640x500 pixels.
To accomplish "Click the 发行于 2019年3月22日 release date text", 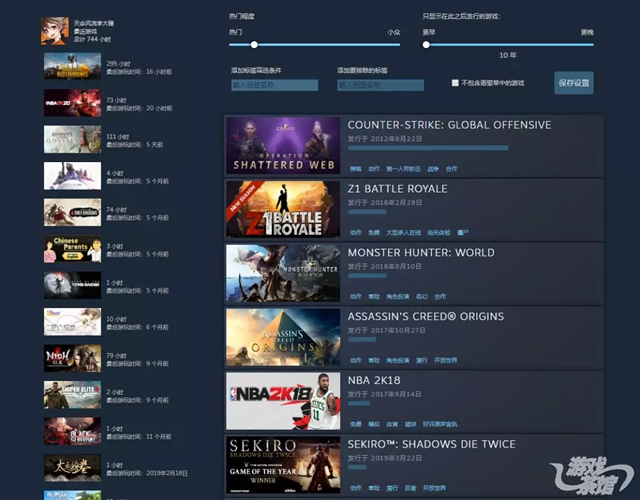I will 385,458.
